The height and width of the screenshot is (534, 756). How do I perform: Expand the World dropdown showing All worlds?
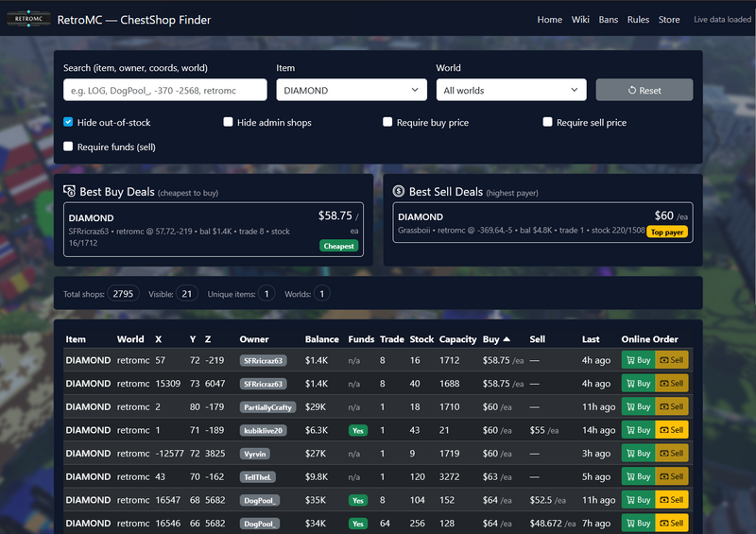[510, 90]
